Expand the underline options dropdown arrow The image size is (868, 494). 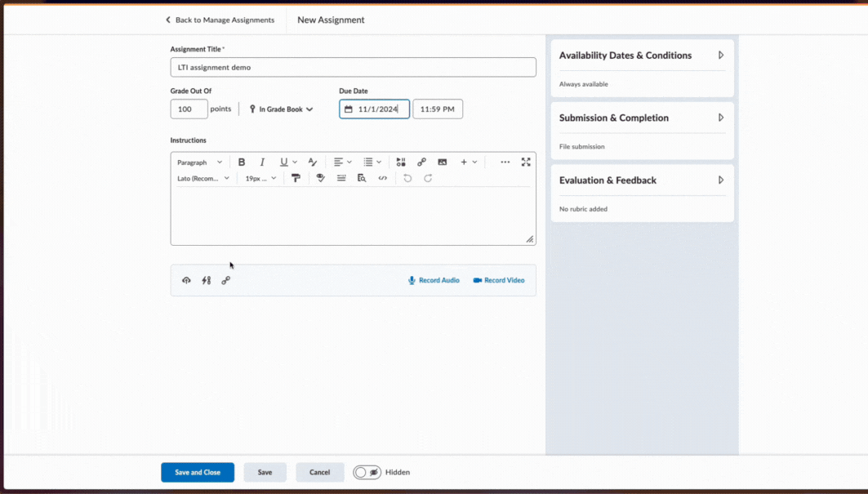[x=294, y=162]
